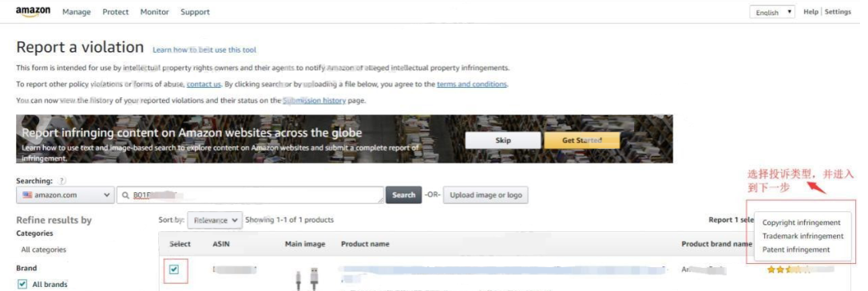Click the Amazon logo
The image size is (868, 291).
tap(34, 12)
